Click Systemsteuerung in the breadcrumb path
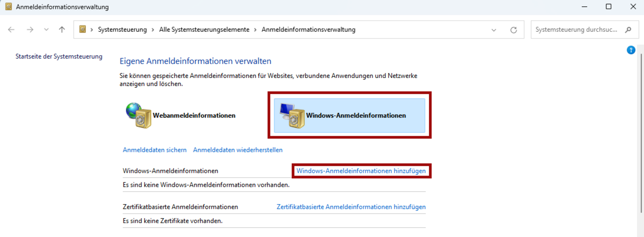The image size is (644, 237). pyautogui.click(x=123, y=30)
